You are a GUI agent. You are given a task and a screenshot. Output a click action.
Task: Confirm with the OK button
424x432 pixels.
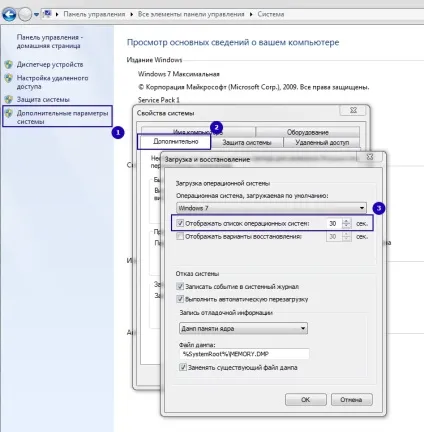click(x=306, y=399)
